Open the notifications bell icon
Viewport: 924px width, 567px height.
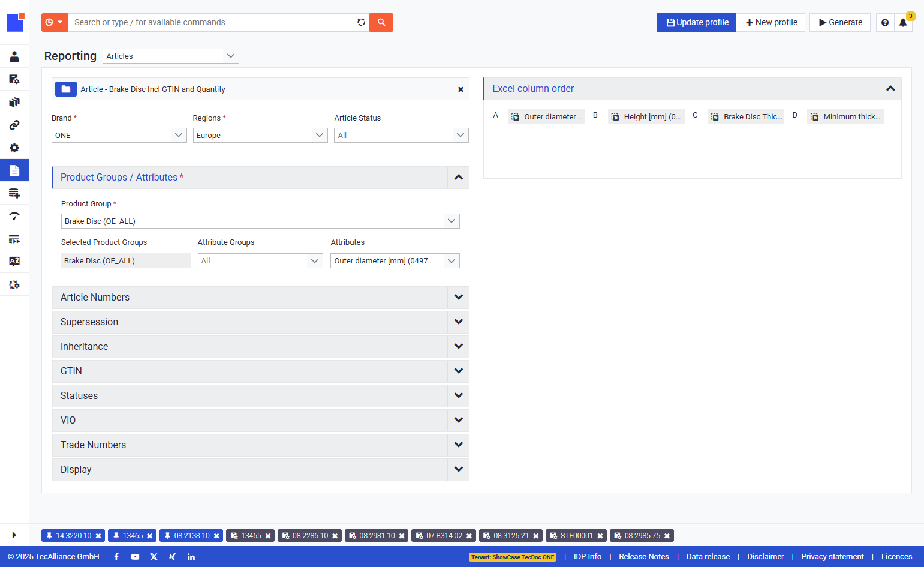[x=903, y=22]
